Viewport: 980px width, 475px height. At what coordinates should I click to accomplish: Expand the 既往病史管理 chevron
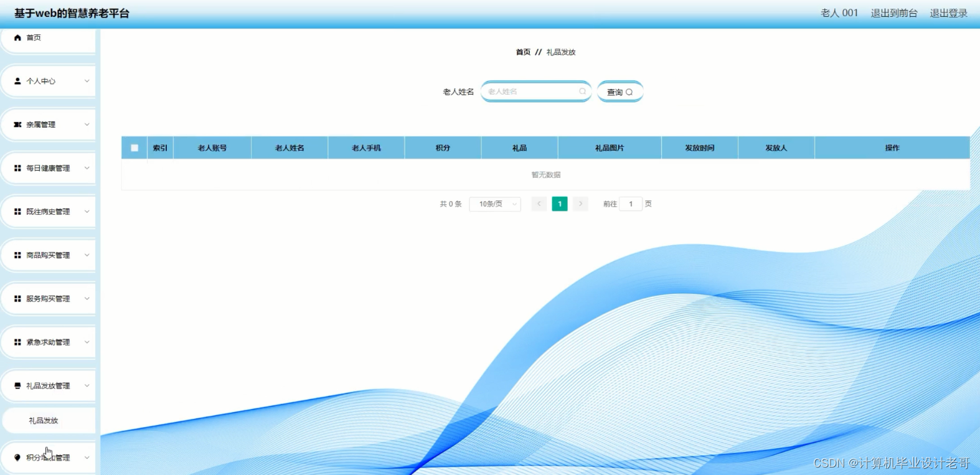(87, 212)
